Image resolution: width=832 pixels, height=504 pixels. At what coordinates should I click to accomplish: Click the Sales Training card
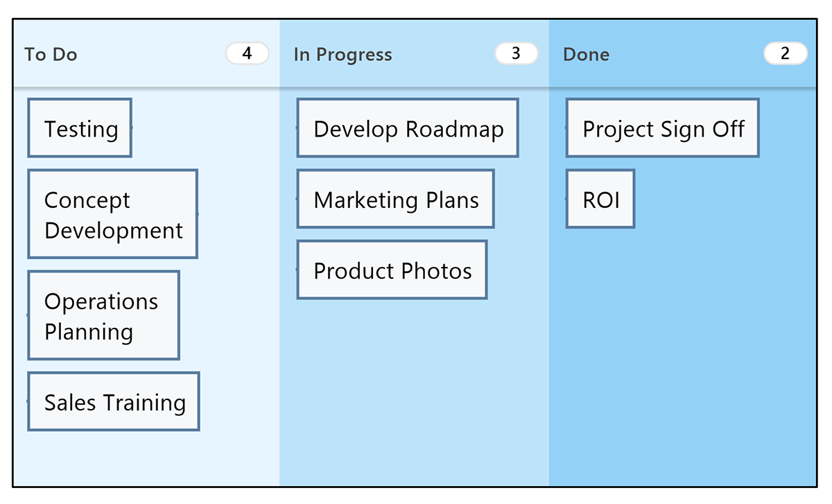point(114,401)
